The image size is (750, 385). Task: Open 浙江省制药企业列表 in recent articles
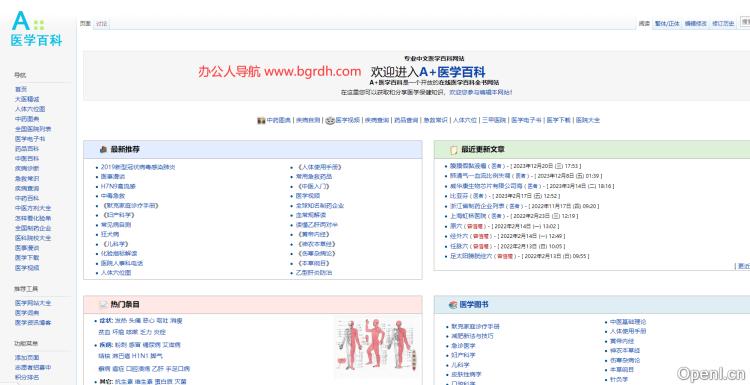pyautogui.click(x=477, y=206)
